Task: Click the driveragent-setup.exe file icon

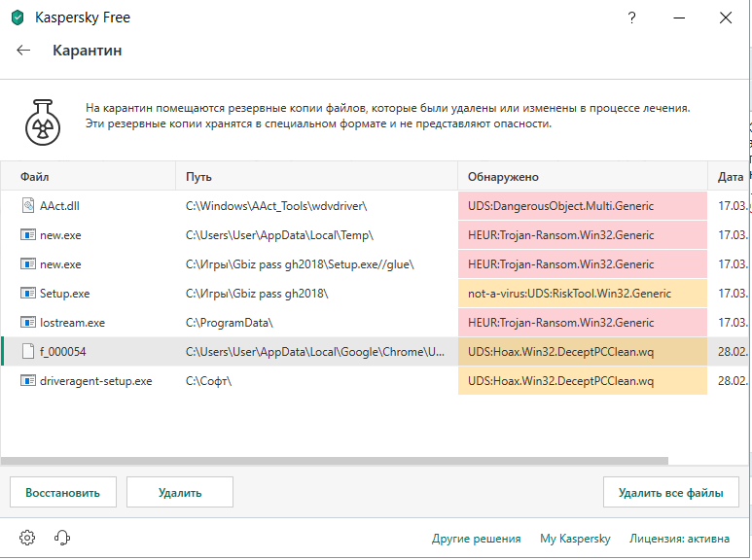Action: point(27,380)
